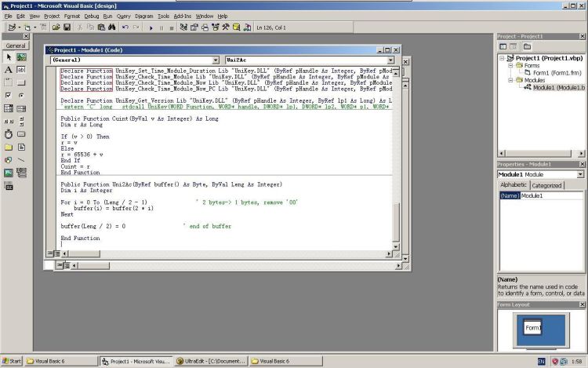Click the (Name) property value field

552,196
